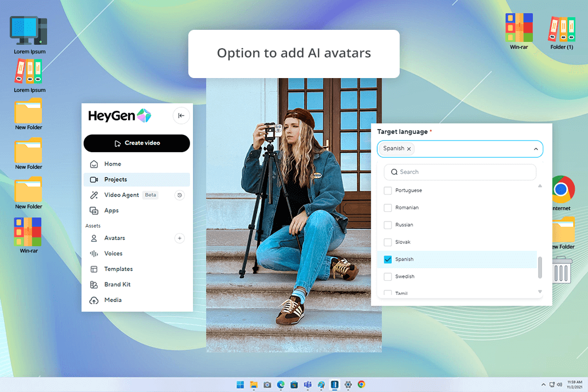Open Settings gear in taskbar

[x=348, y=385]
